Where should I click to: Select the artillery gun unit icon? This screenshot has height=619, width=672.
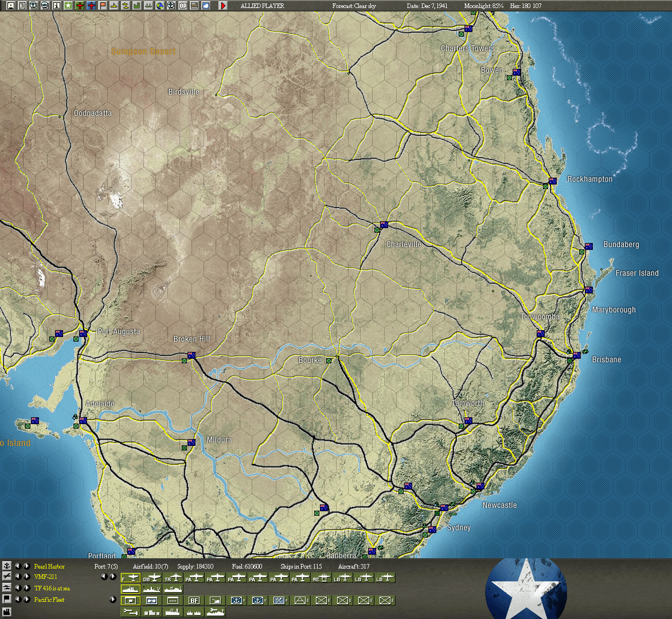point(216,601)
